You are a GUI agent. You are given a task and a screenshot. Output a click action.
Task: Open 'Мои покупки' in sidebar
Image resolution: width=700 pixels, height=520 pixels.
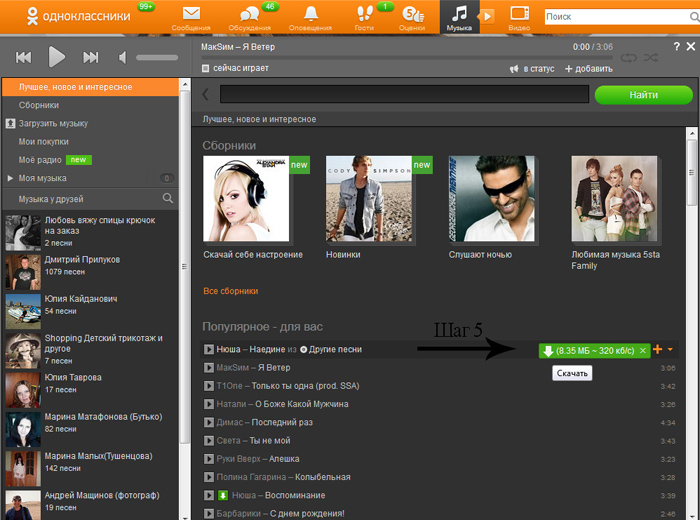pos(43,141)
